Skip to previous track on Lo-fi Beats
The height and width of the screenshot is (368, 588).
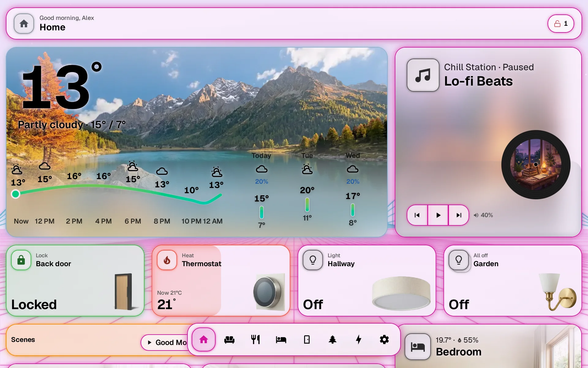(417, 215)
